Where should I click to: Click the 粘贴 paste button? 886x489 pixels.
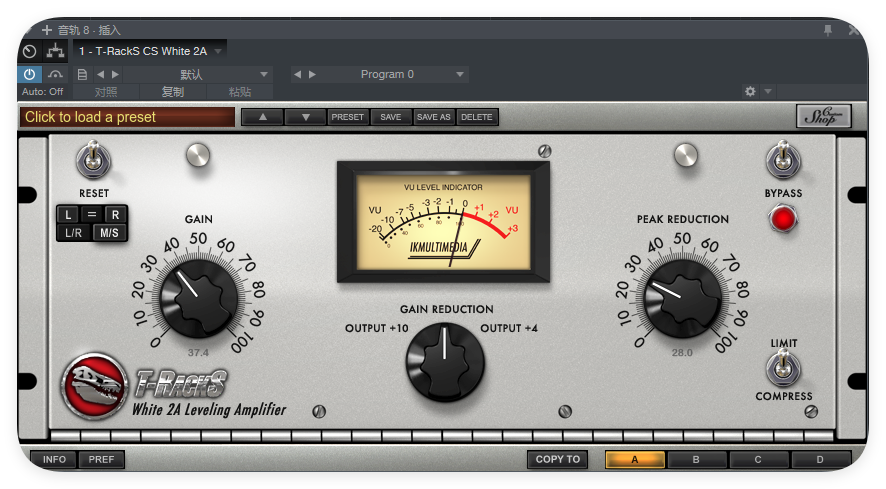pos(240,92)
